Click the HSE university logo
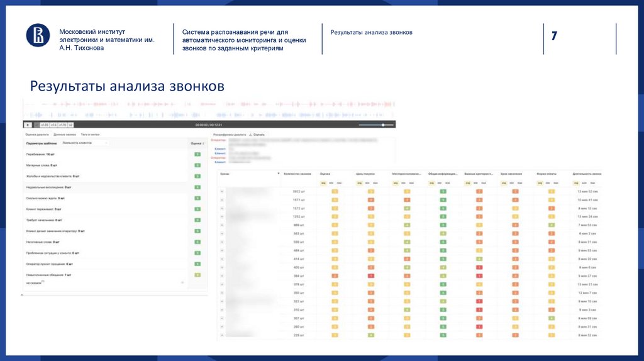Image resolution: width=644 pixels, height=361 pixels. point(38,35)
